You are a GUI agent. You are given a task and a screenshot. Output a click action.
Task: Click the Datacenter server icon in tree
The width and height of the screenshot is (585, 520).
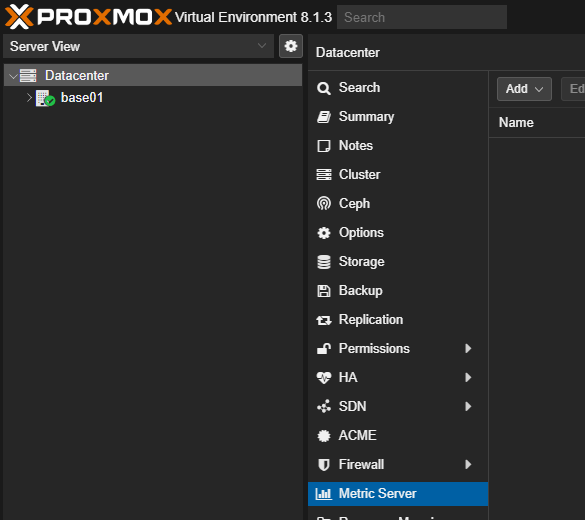28,75
